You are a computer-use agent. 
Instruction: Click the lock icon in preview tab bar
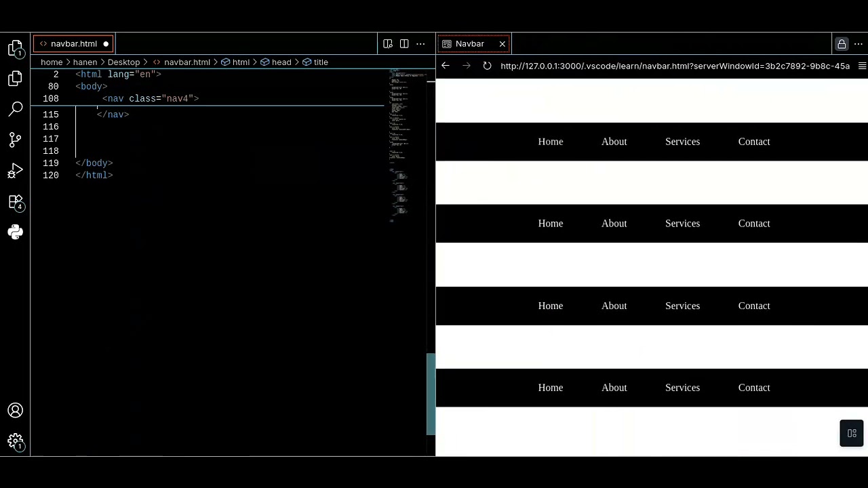842,43
